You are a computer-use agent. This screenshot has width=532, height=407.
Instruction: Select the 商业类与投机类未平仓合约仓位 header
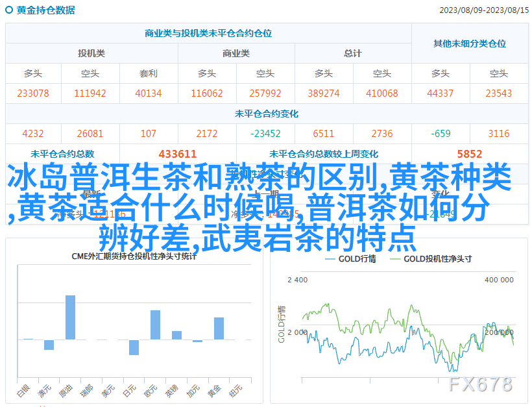click(208, 33)
